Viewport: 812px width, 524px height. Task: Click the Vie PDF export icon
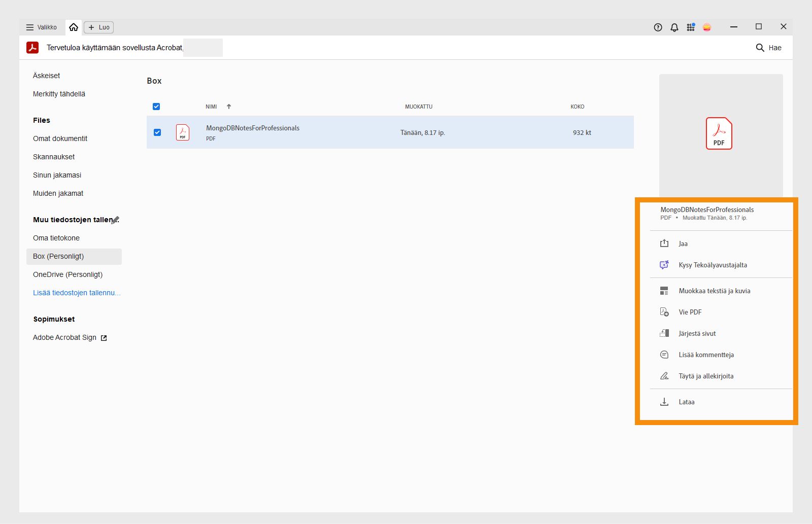pyautogui.click(x=664, y=312)
